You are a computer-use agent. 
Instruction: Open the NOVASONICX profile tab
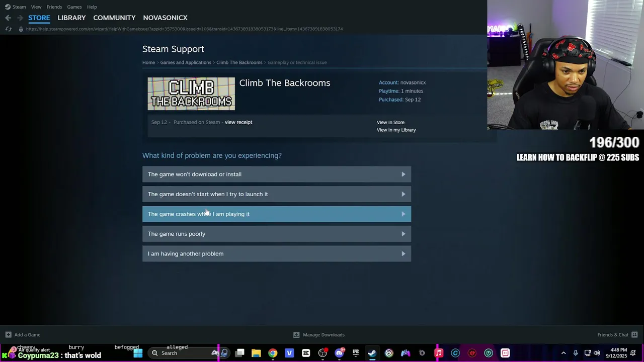(165, 18)
